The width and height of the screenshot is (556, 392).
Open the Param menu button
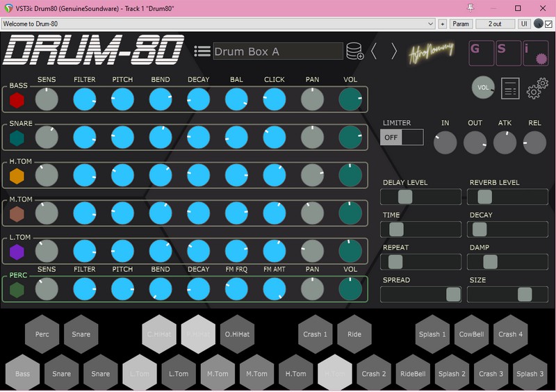(461, 24)
